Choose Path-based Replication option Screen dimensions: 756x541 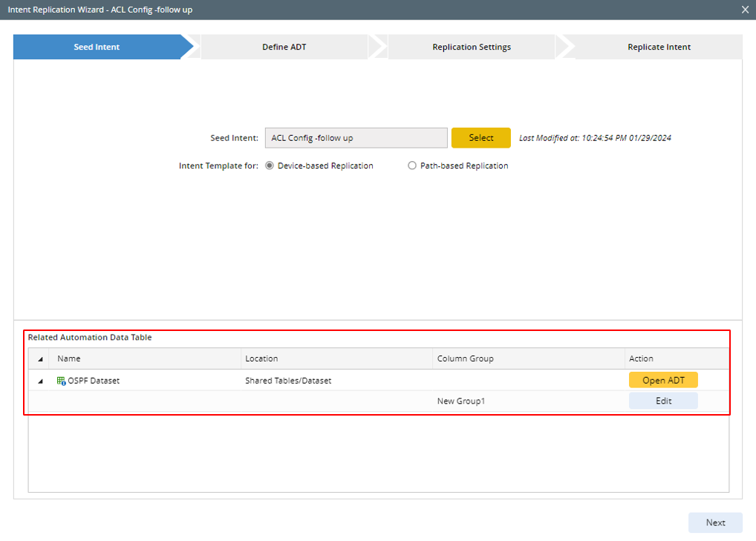pos(412,166)
